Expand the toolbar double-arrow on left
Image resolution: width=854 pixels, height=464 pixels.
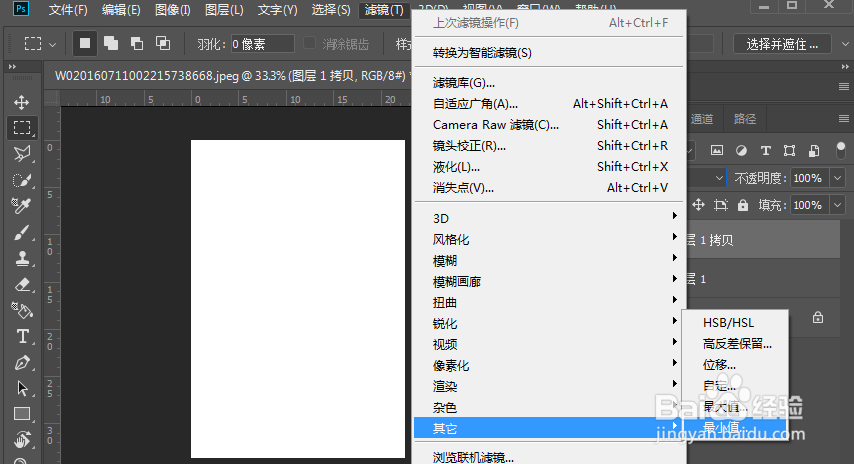12,66
